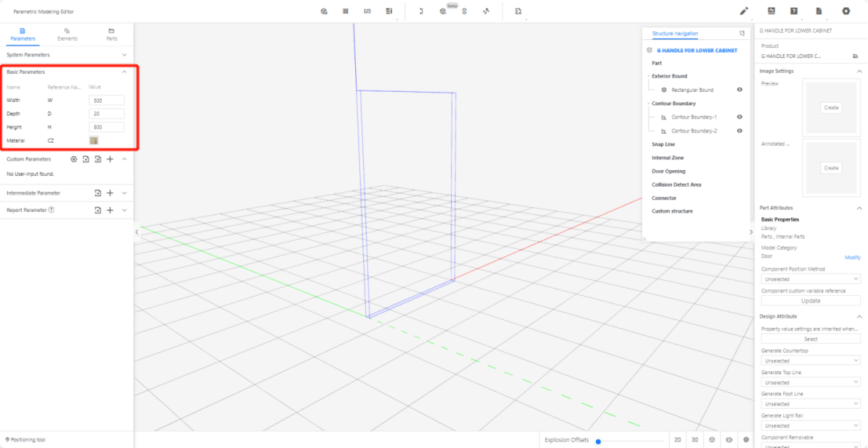This screenshot has width=868, height=448.
Task: Hide the Rectangular Bound with its eye icon
Action: point(739,90)
